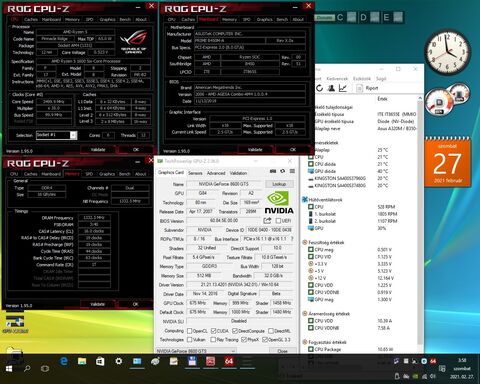Click the red 64 system tray icon
Image resolution: width=480 pixels, height=384 pixels.
coord(433,361)
